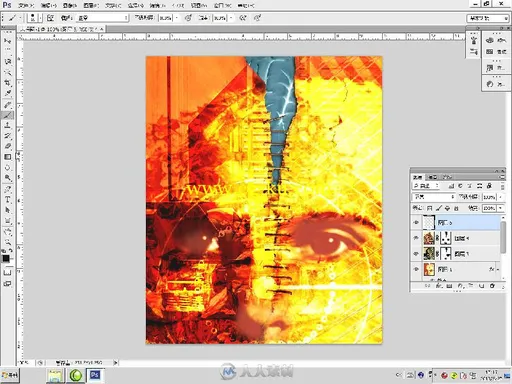
Task: Open brush flow slider arrow in options bar
Action: tap(231, 18)
